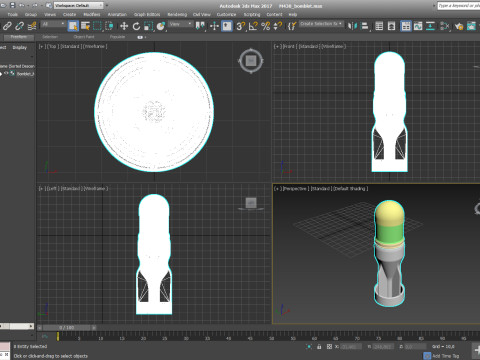Expand the quick access toolbar arrow
Viewport: 480px width, 360px height.
click(107, 5)
